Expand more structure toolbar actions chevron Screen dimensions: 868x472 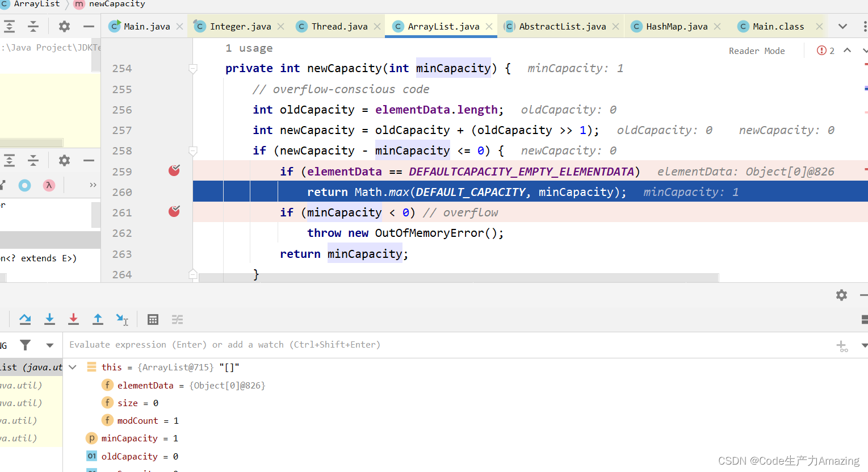(x=93, y=185)
